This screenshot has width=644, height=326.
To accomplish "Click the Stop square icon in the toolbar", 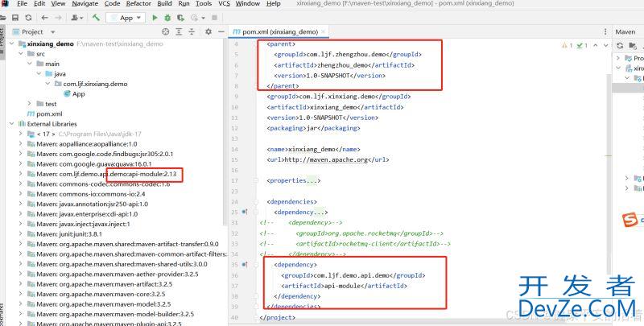I will pos(214,18).
